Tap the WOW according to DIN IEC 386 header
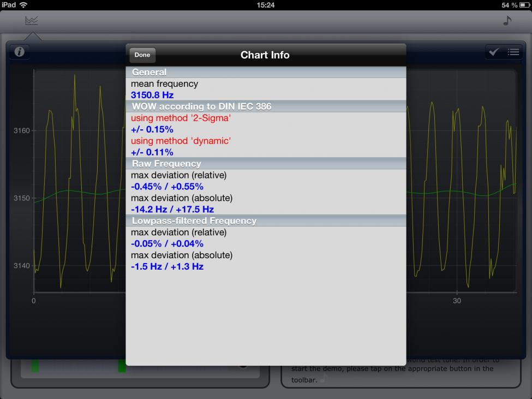This screenshot has width=532, height=399. [x=266, y=106]
